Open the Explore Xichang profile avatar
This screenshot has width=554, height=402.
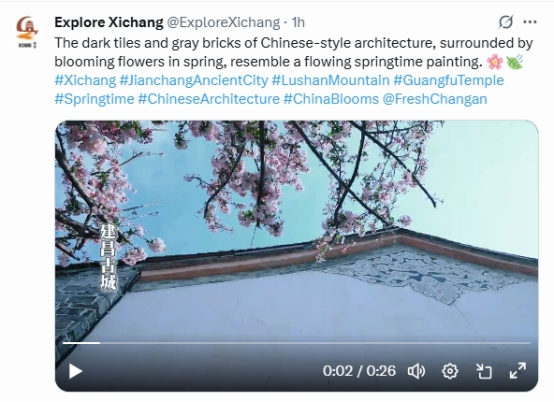pos(27,32)
